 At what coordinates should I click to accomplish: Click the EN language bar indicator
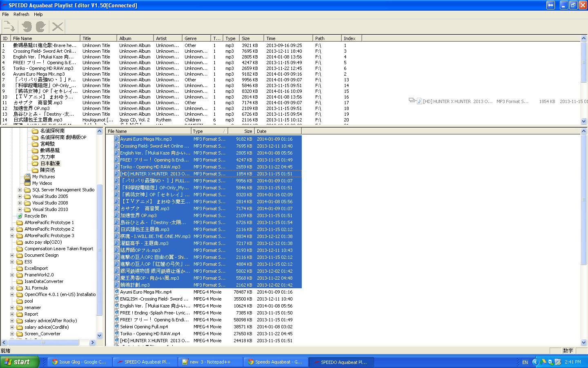[x=525, y=362]
